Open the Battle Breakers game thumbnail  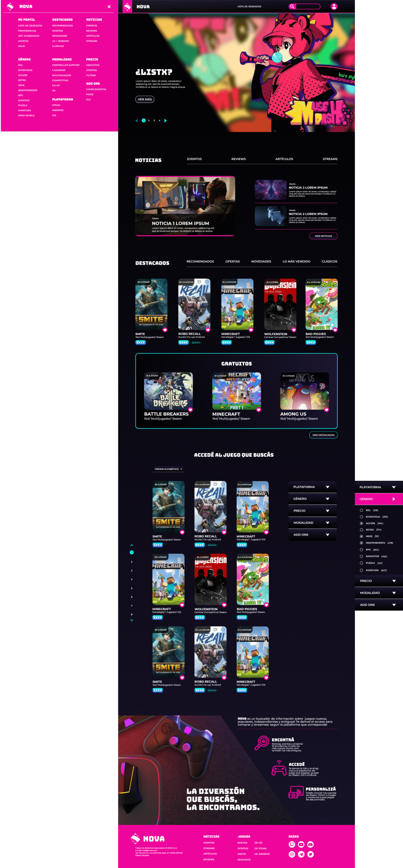[168, 391]
